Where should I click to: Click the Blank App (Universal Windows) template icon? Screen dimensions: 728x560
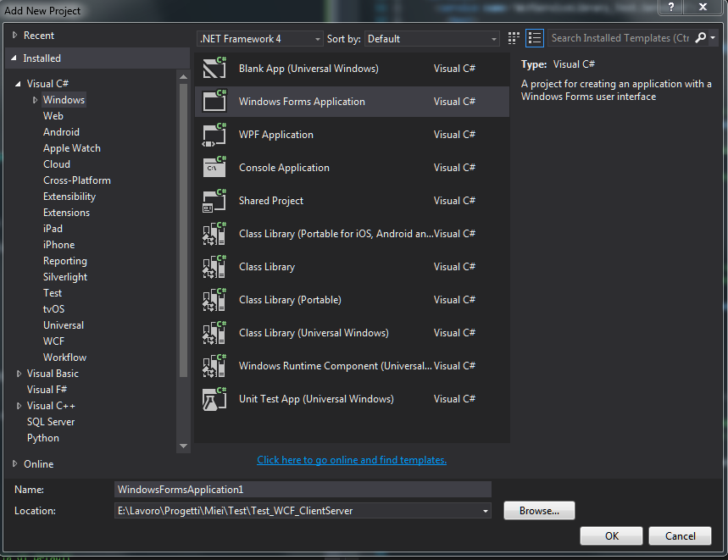tap(214, 69)
